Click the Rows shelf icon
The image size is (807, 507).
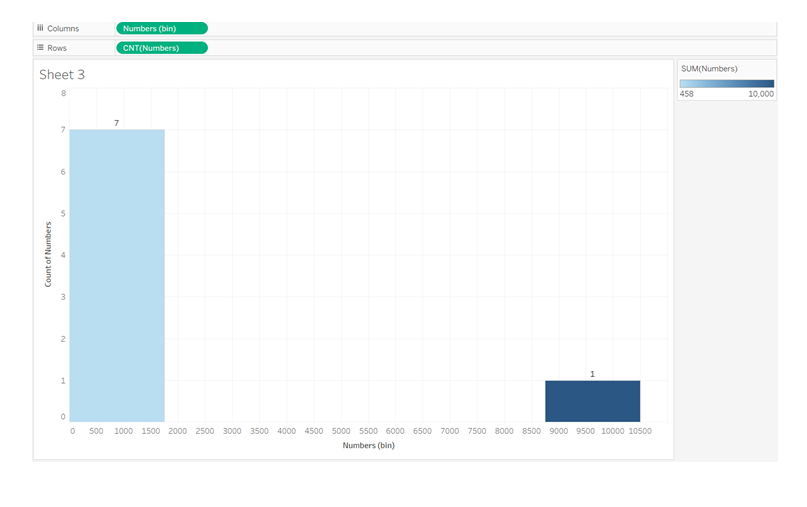pos(40,47)
